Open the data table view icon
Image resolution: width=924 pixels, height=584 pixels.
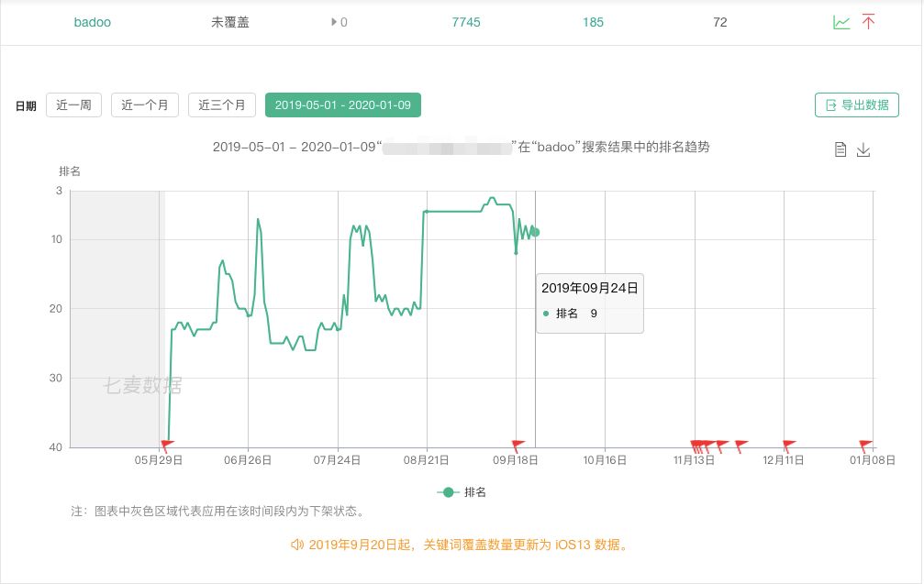(x=841, y=149)
